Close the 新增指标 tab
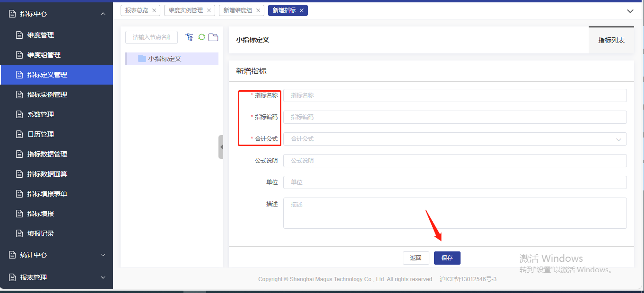Screen dimensions: 644x293 tap(302, 10)
